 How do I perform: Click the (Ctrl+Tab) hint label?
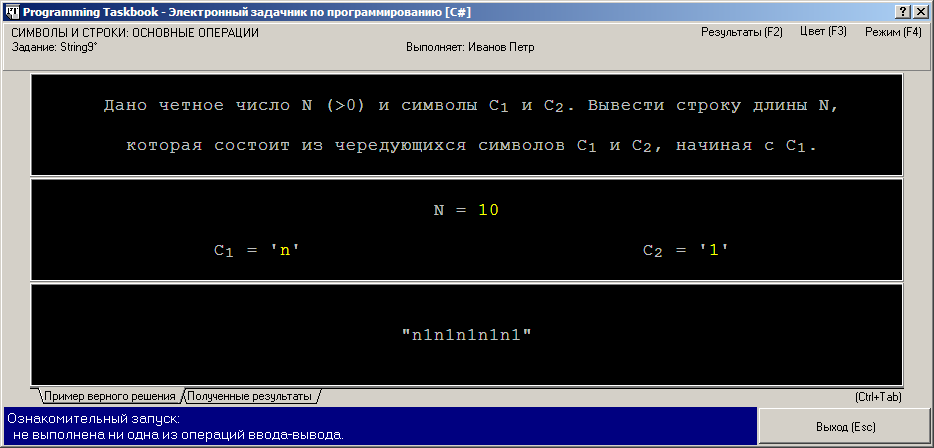tap(878, 396)
